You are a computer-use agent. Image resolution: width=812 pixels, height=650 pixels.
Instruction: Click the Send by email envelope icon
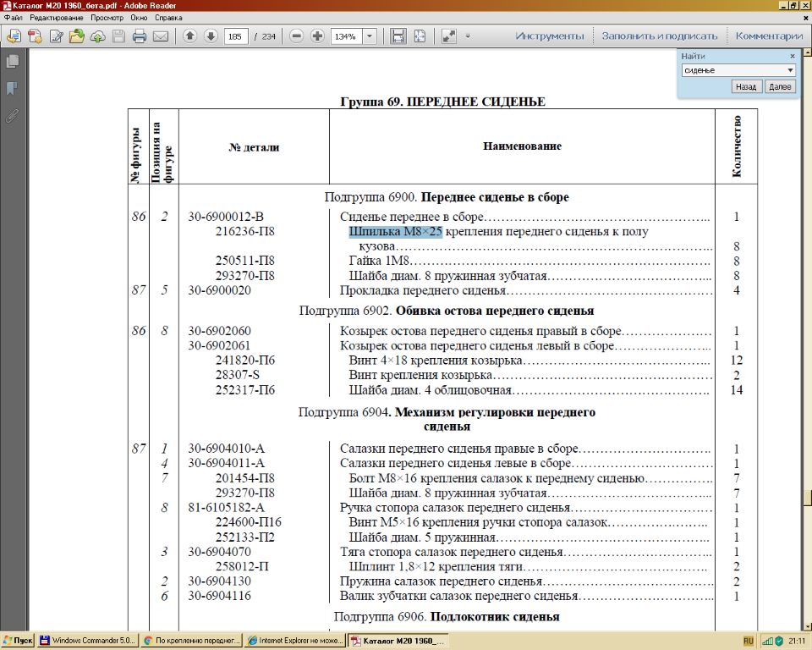(161, 36)
